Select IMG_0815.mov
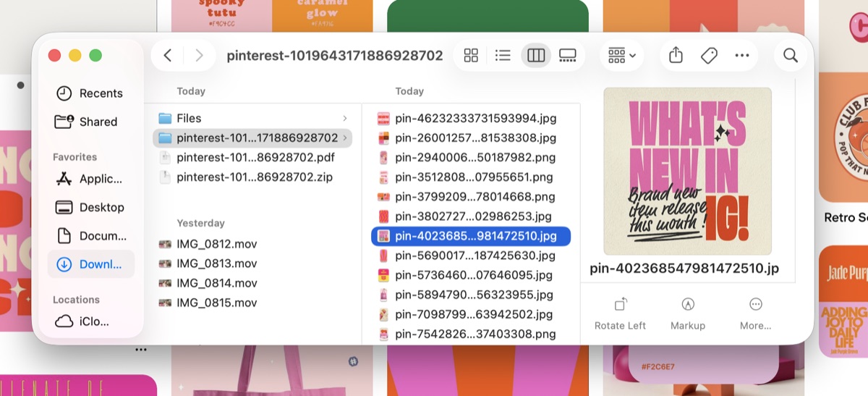The width and height of the screenshot is (868, 396). pos(252,303)
